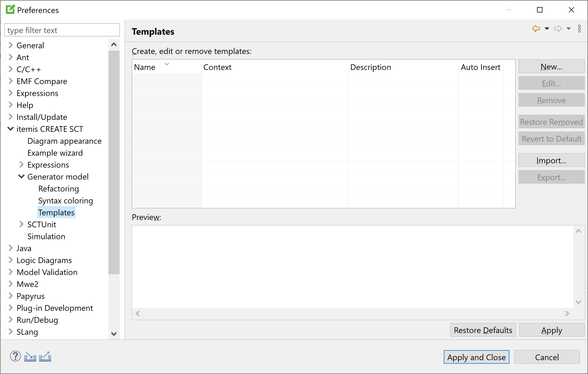Image resolution: width=588 pixels, height=374 pixels.
Task: Click the Restore Defaults button
Action: [x=483, y=330]
